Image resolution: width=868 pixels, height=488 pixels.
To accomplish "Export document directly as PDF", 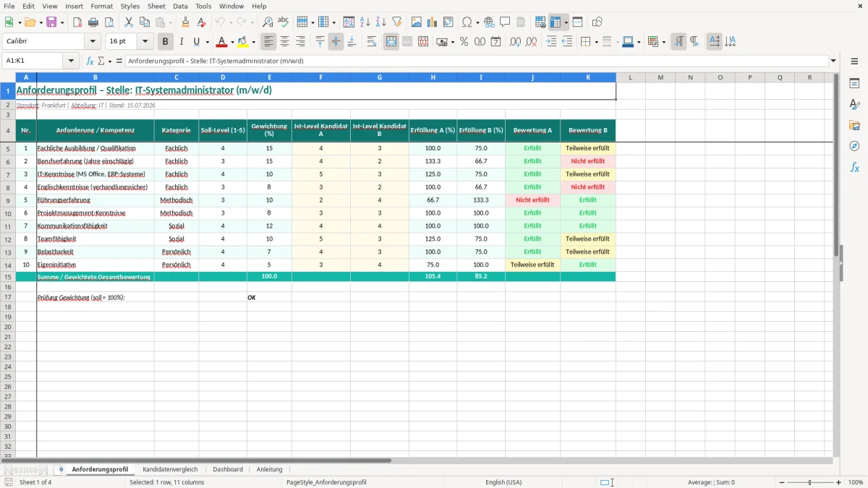I will (x=77, y=22).
